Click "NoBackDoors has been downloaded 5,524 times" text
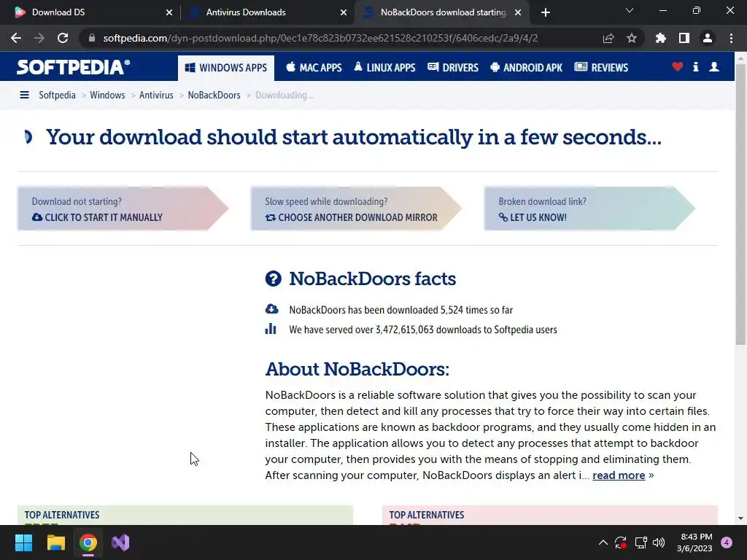Image resolution: width=747 pixels, height=560 pixels. pyautogui.click(x=400, y=310)
